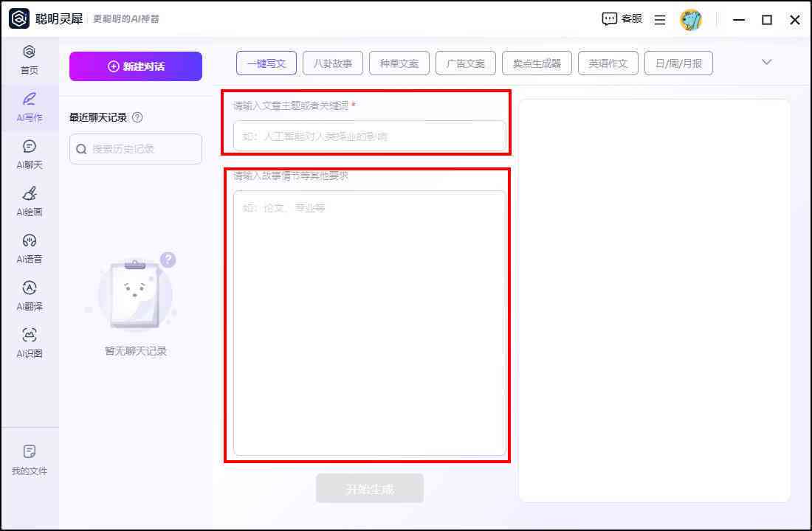The image size is (812, 531).
Task: Select the 日/周/月报 tab
Action: point(678,63)
